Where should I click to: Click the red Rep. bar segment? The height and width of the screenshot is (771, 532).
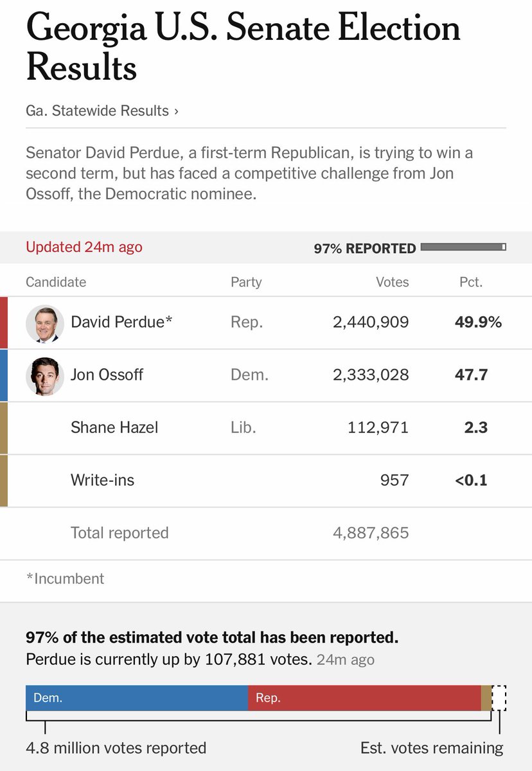[364, 698]
